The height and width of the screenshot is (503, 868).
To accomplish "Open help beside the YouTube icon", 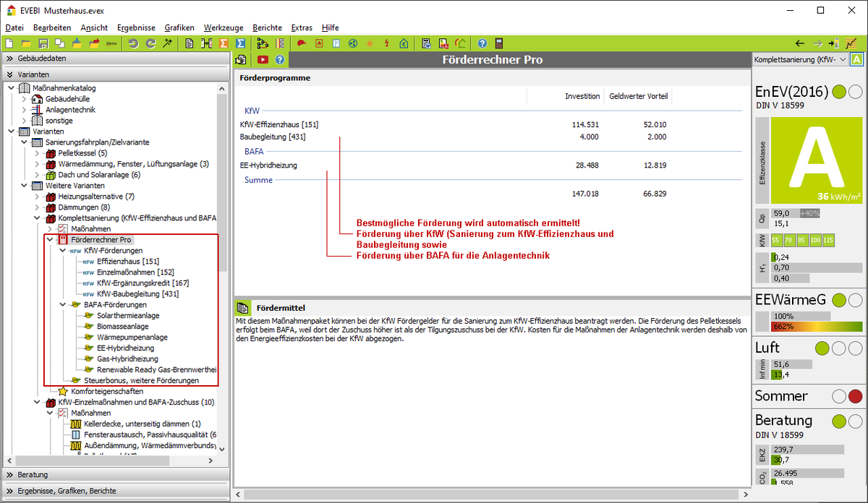I will click(280, 60).
